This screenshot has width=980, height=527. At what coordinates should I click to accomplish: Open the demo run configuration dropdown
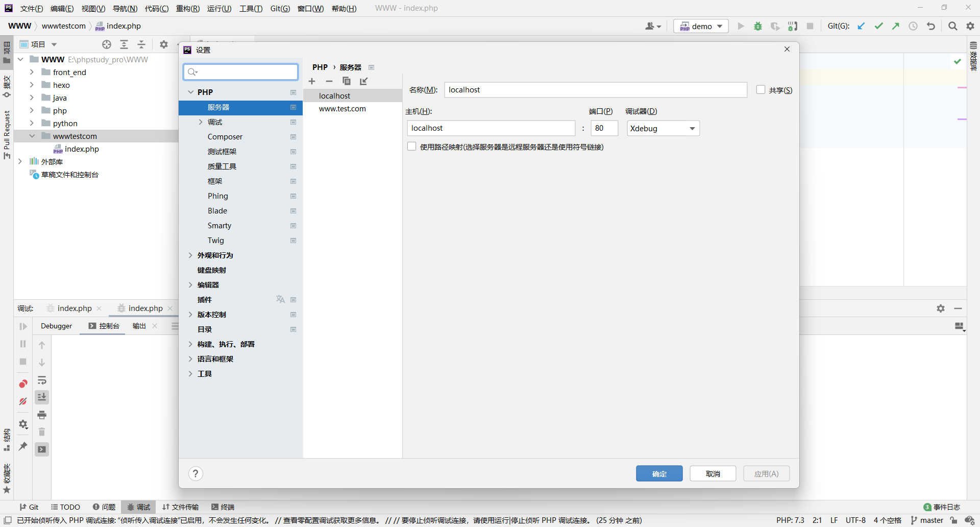click(x=701, y=26)
